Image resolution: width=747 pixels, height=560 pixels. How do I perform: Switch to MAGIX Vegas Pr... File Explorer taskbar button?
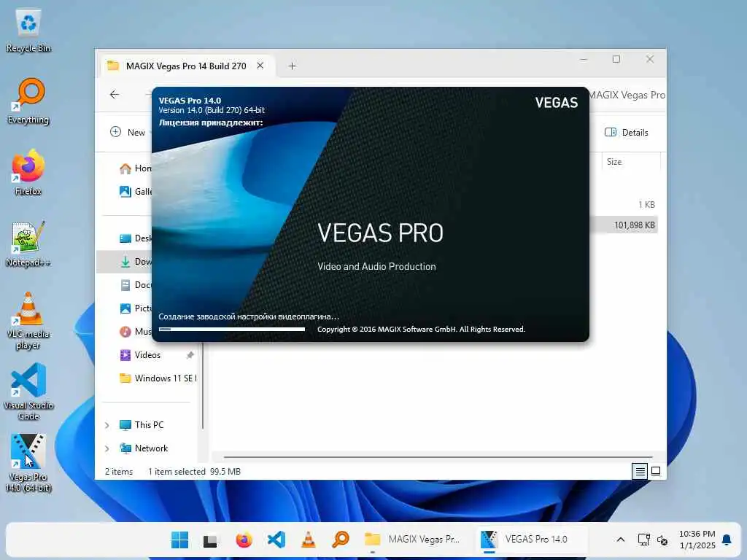(413, 540)
